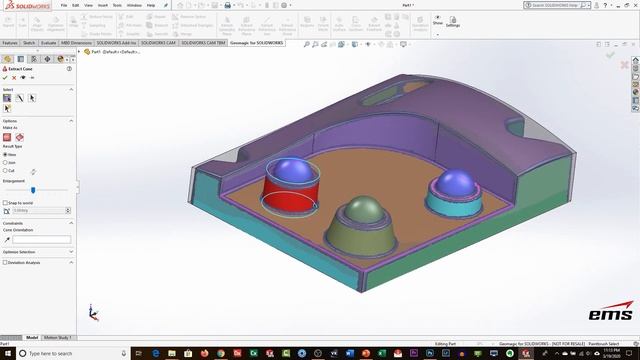Open Microsoft Edge from the taskbar

156,353
